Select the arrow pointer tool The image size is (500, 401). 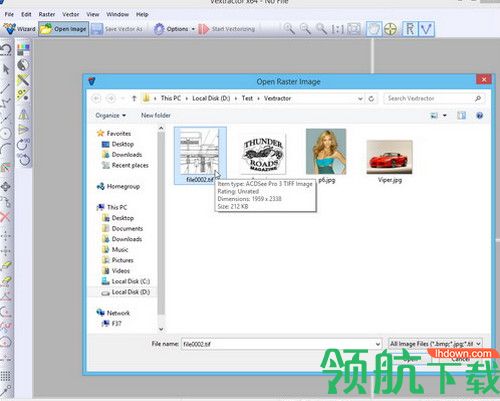(x=6, y=69)
